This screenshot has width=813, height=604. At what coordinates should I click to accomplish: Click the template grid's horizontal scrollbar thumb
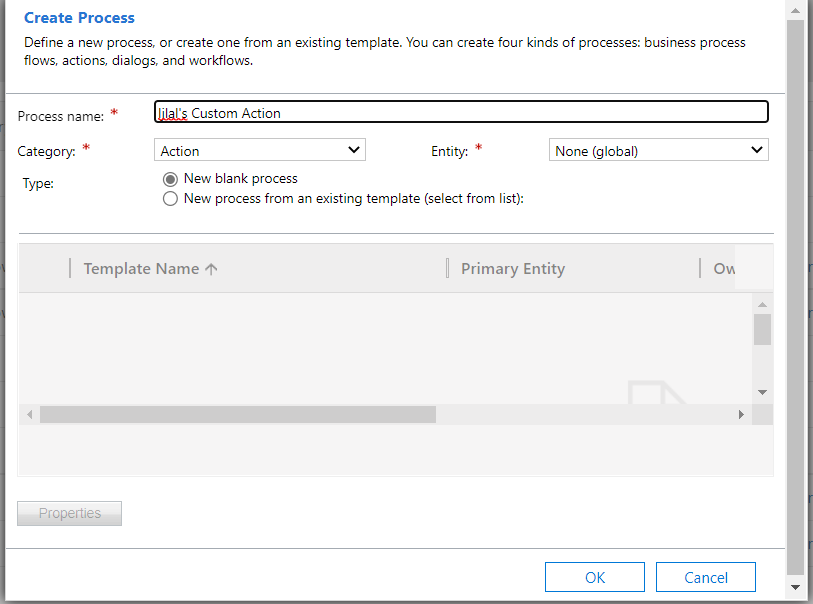coord(238,414)
